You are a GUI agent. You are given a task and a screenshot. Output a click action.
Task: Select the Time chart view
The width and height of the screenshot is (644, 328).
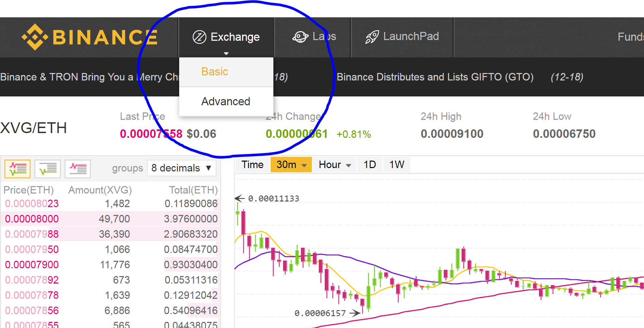253,165
